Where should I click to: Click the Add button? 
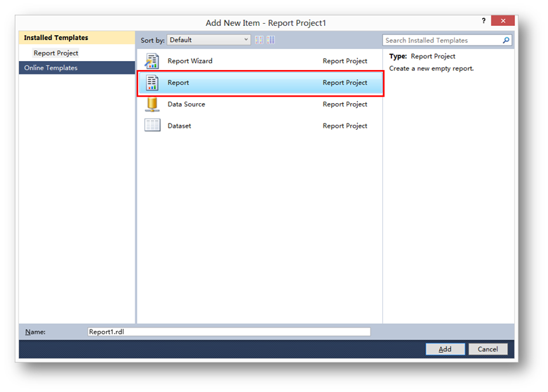coord(445,349)
